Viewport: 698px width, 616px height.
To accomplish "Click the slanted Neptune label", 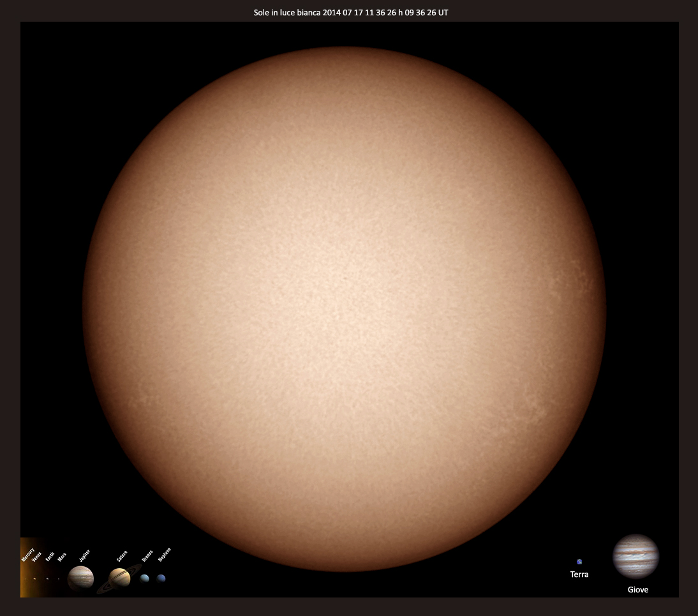I will [x=165, y=554].
